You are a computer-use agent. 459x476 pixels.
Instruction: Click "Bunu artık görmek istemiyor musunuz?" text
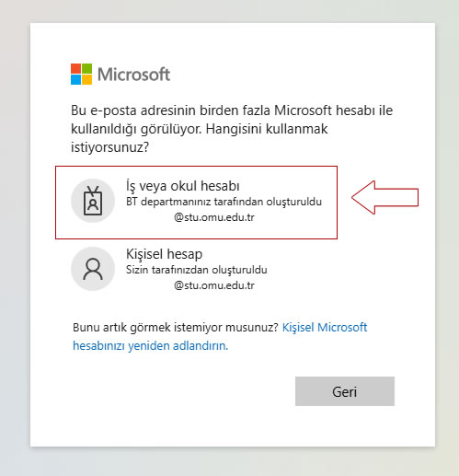tap(176, 328)
